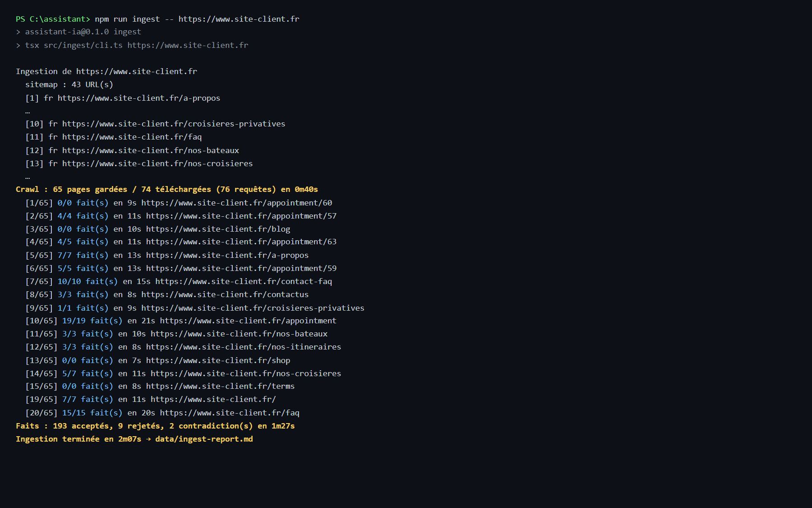Image resolution: width=812 pixels, height=508 pixels.
Task: Click the contactus page link
Action: coord(225,294)
